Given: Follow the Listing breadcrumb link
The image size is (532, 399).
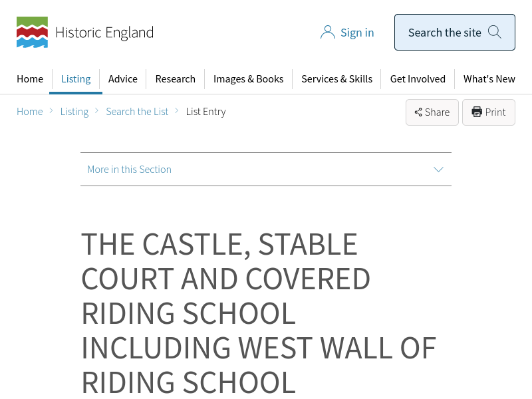Looking at the screenshot, I should [x=74, y=112].
